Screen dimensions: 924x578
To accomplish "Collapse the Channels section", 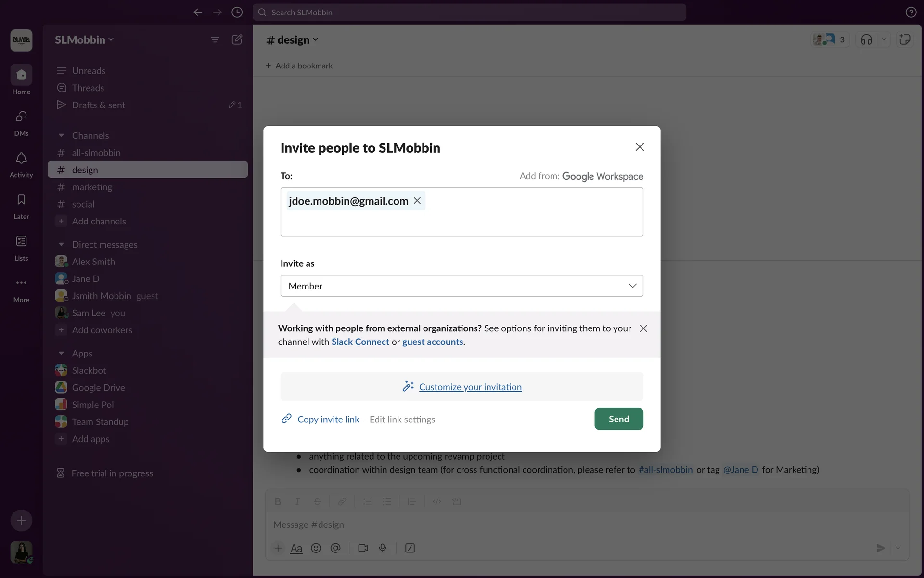I will click(x=61, y=135).
